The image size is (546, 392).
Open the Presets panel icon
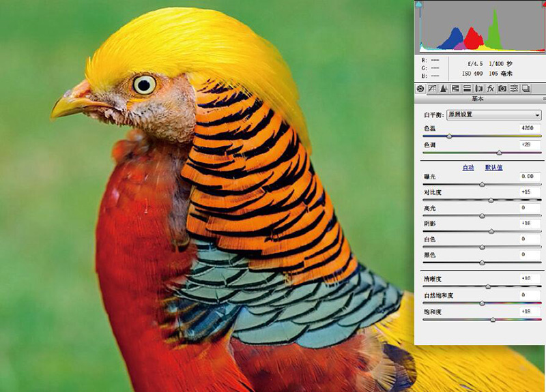pos(513,89)
